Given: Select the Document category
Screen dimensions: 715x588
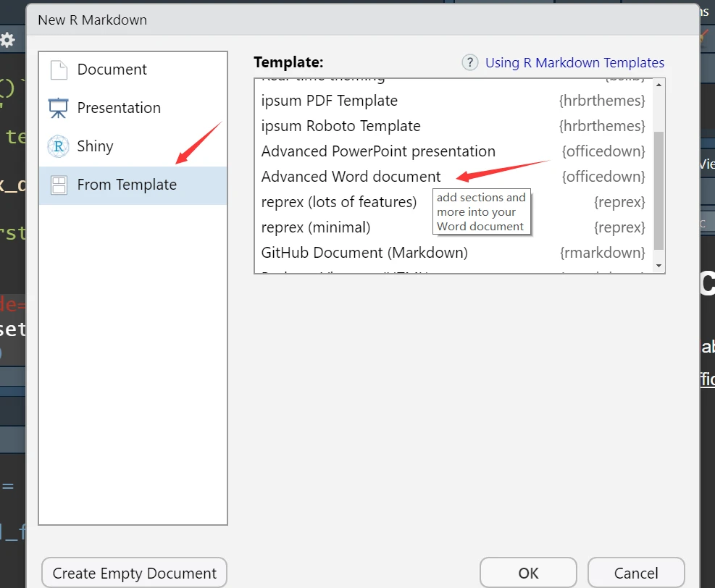Looking at the screenshot, I should click(x=112, y=70).
